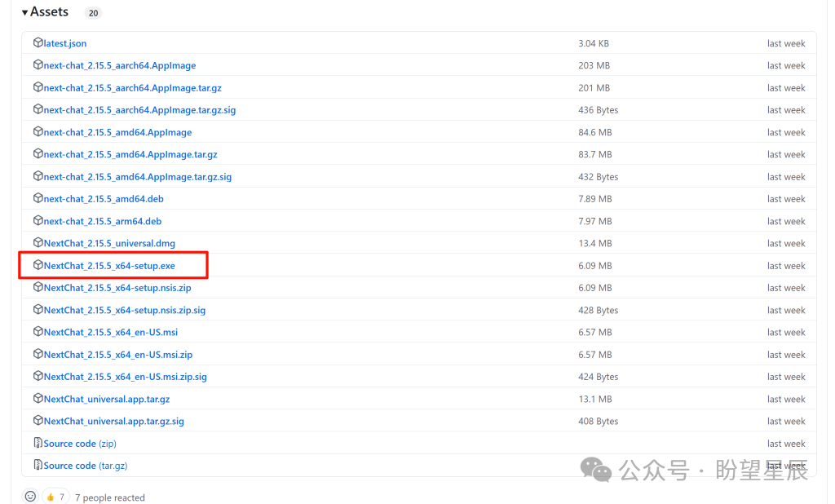The image size is (835, 504).
Task: Download next-chat_2.15.5_amd64.AppImage.tar.gz
Action: [x=130, y=154]
